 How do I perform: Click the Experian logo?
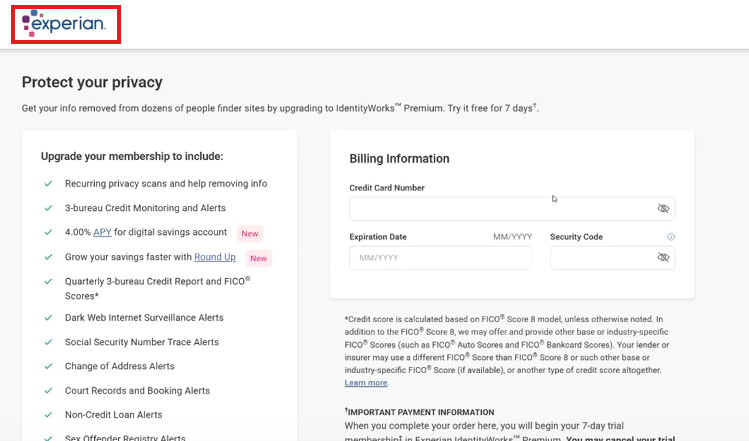pos(64,23)
